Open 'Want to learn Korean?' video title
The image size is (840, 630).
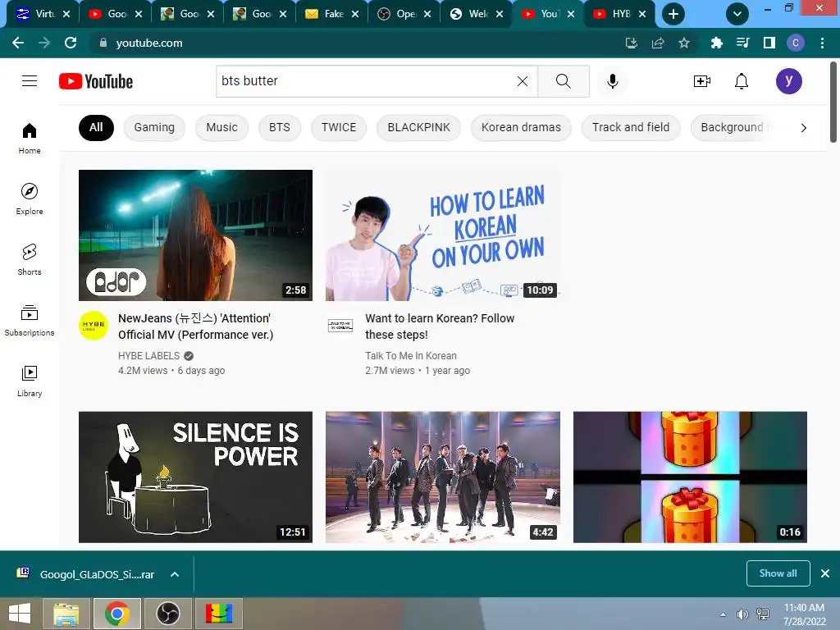point(440,326)
